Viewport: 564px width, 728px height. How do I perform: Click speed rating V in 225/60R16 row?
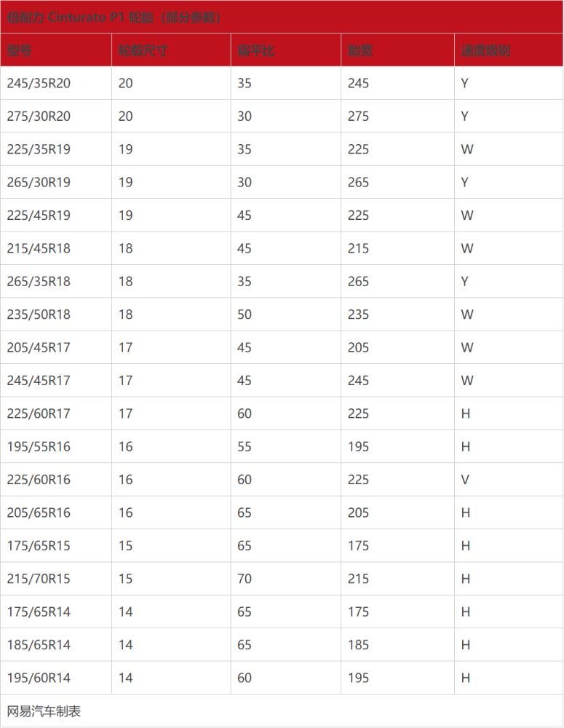coord(465,480)
